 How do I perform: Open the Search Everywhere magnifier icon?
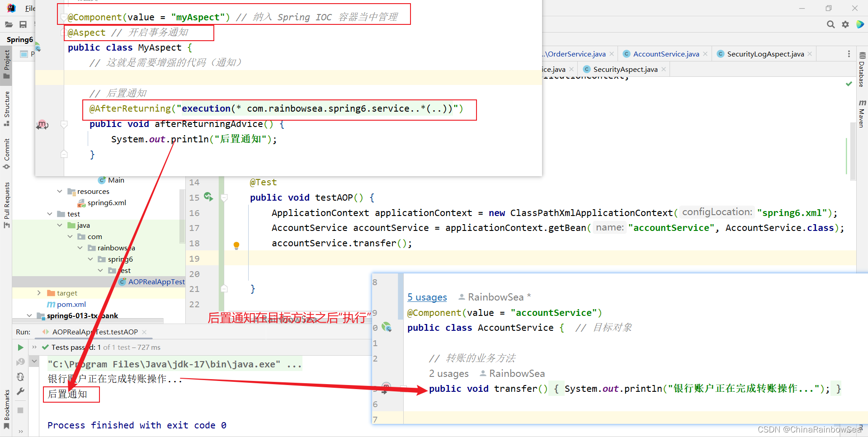(x=830, y=24)
